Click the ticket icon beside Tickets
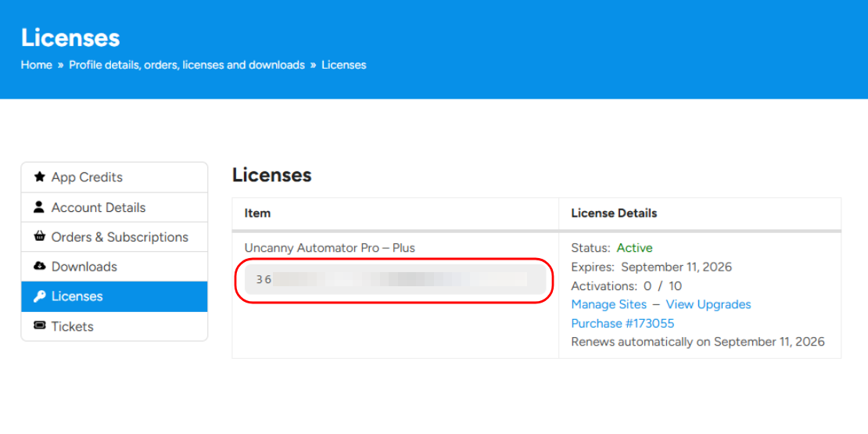868x434 pixels. 39,326
